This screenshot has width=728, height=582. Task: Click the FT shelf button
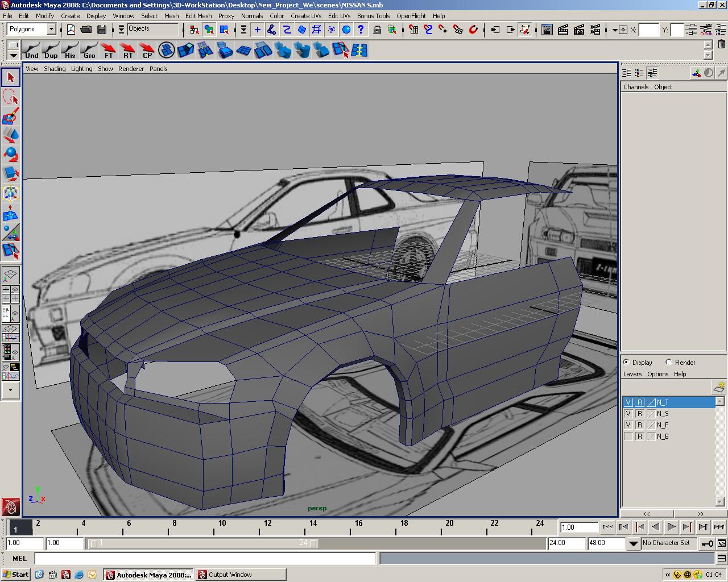(x=109, y=51)
